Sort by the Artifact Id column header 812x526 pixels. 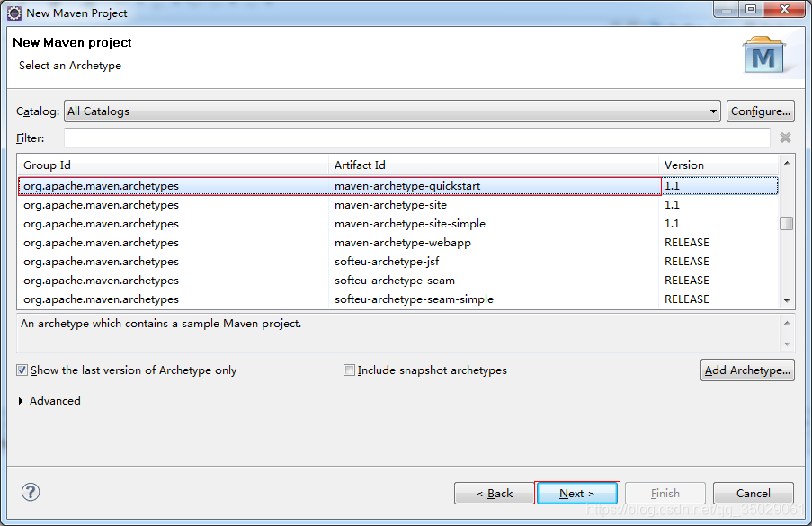(x=494, y=165)
